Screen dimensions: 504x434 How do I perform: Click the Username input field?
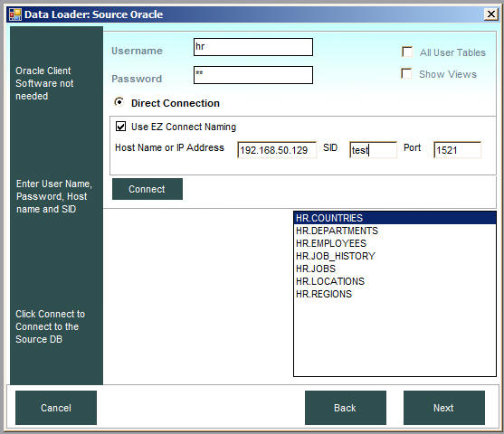(253, 47)
